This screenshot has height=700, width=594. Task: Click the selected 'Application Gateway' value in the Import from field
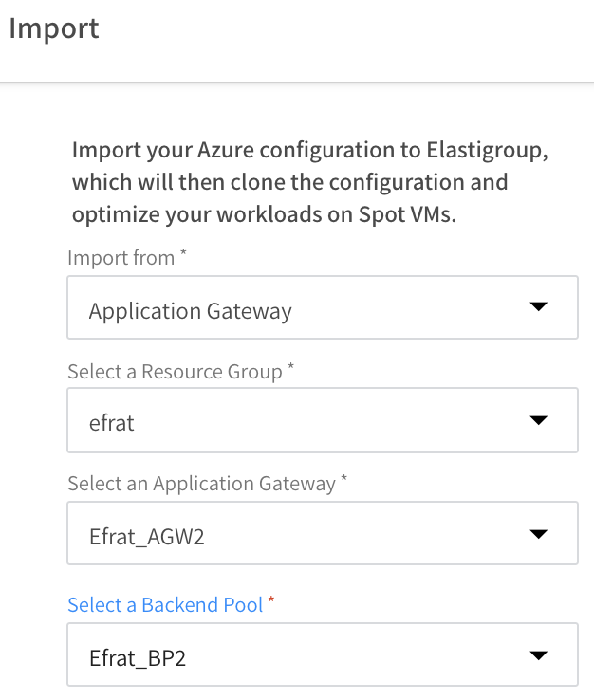[190, 310]
